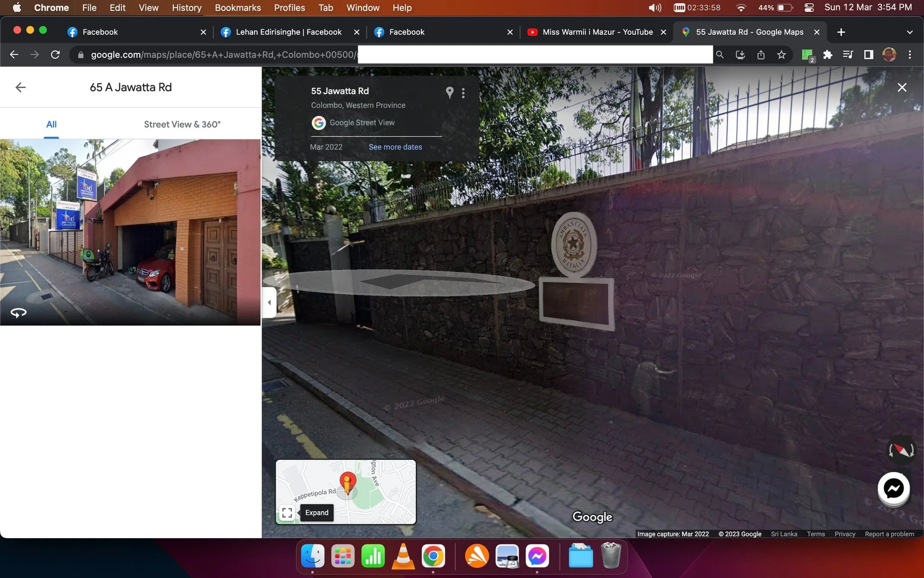Open the Messenger chat bubble
This screenshot has width=924, height=578.
pyautogui.click(x=893, y=488)
